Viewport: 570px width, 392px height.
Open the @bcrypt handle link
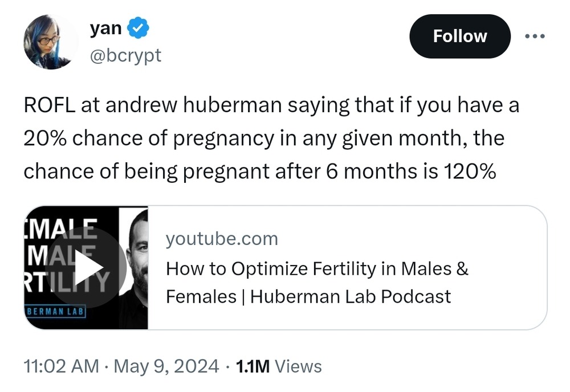click(125, 55)
